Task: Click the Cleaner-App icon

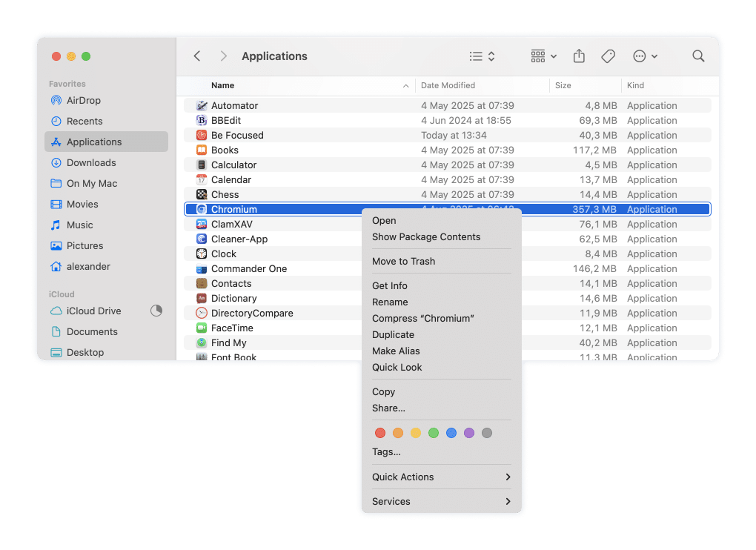Action: [x=202, y=239]
